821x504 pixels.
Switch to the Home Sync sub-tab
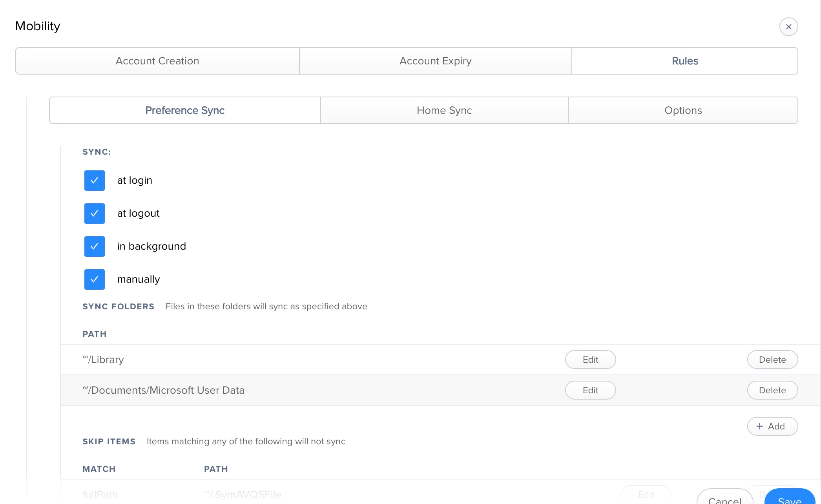point(444,110)
